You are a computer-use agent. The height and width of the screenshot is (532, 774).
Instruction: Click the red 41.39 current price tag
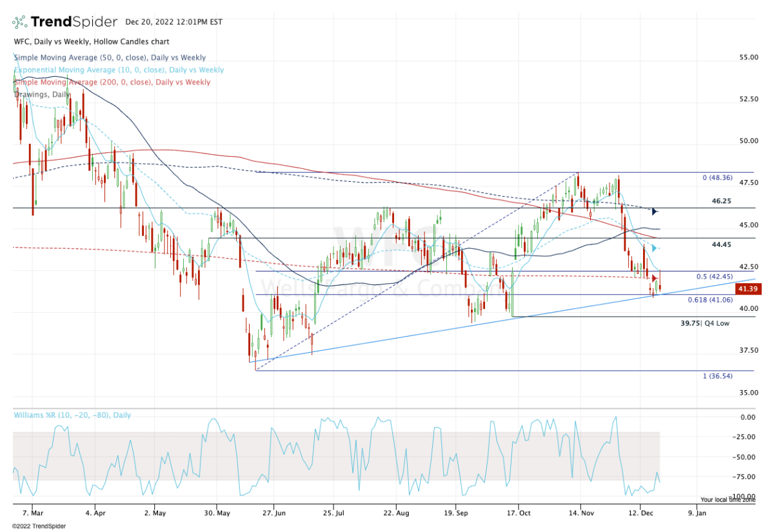748,288
